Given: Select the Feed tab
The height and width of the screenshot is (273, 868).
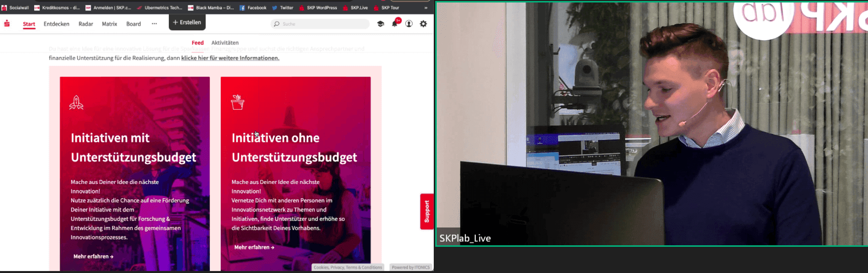Looking at the screenshot, I should (x=198, y=43).
